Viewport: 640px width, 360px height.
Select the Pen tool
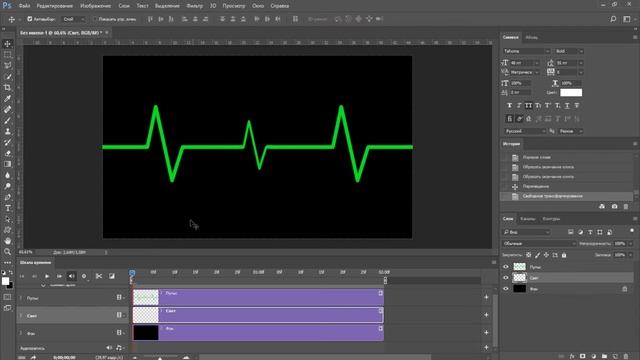click(x=7, y=197)
